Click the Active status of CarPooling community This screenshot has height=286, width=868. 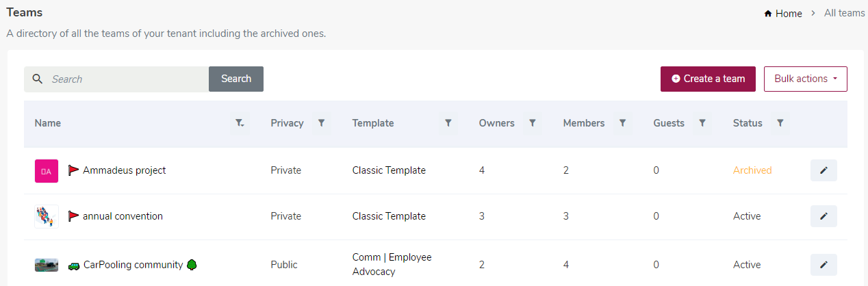747,265
